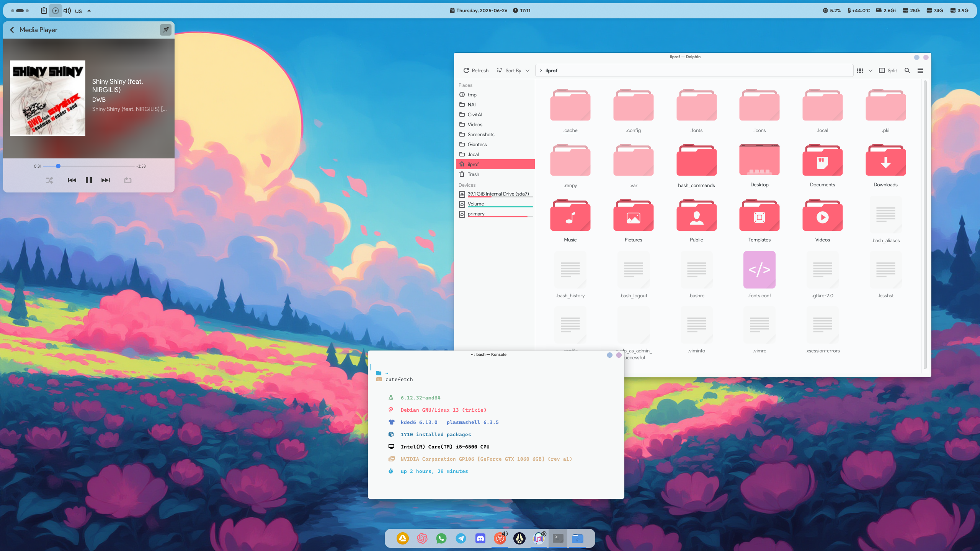Open the Sort By dropdown
980x551 pixels.
(513, 70)
